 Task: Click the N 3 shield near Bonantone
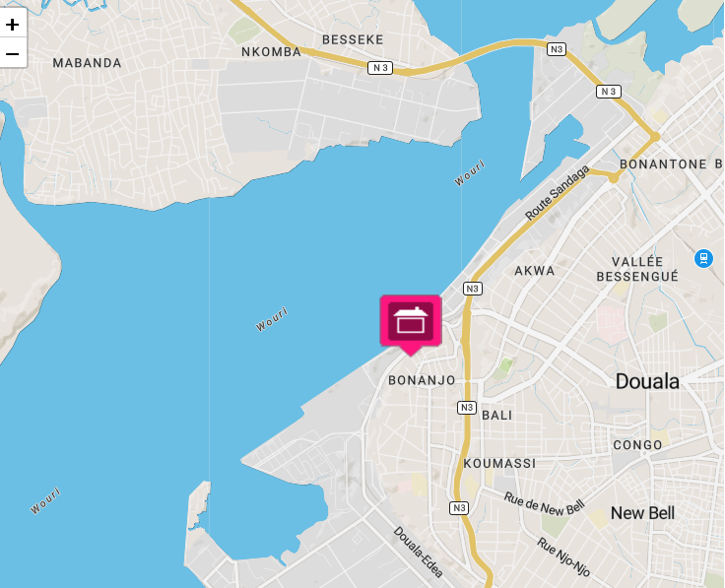click(609, 92)
